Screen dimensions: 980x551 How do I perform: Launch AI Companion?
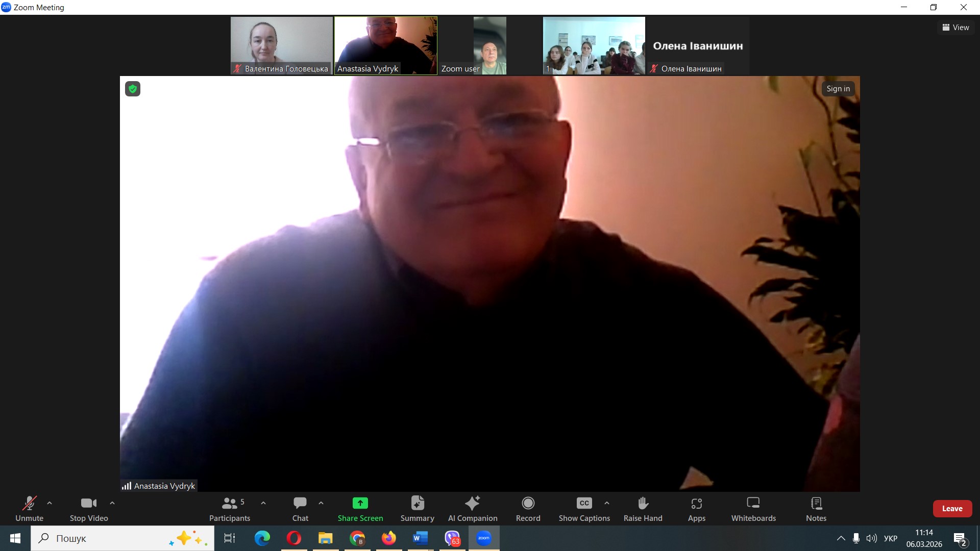click(472, 509)
